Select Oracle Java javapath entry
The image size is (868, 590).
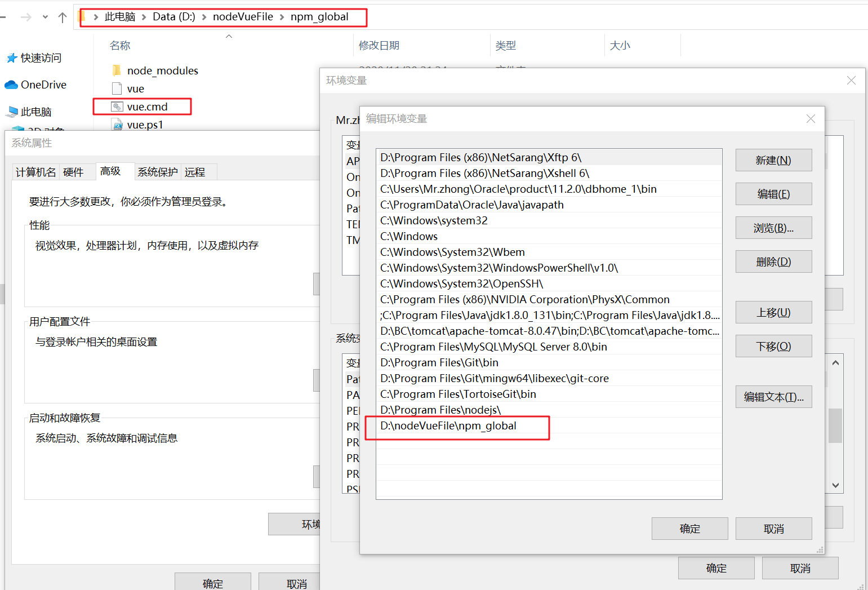[549, 205]
